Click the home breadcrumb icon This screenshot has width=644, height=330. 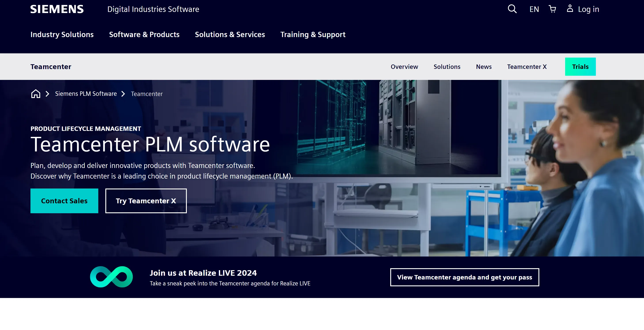point(36,93)
